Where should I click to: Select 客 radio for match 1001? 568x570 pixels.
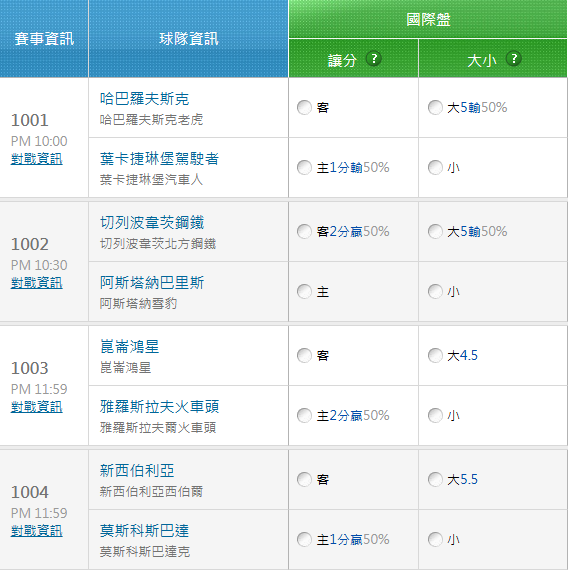click(304, 108)
